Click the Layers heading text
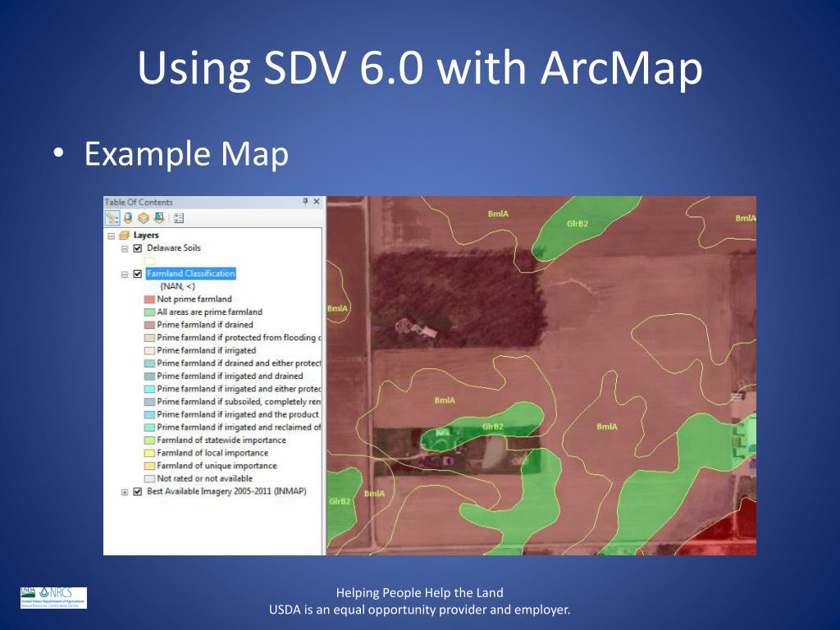Viewport: 840px width, 630px height. click(x=146, y=235)
